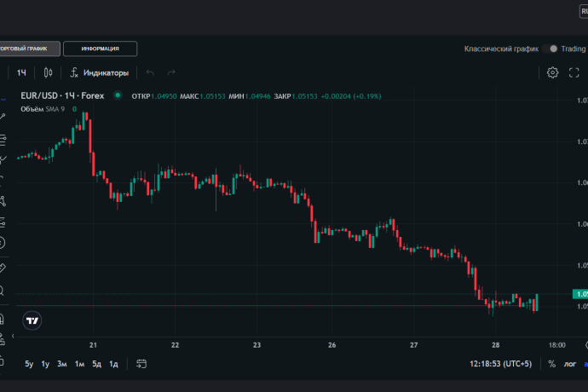Set the chart range to 1м
This screenshot has height=392, width=588.
pos(79,364)
